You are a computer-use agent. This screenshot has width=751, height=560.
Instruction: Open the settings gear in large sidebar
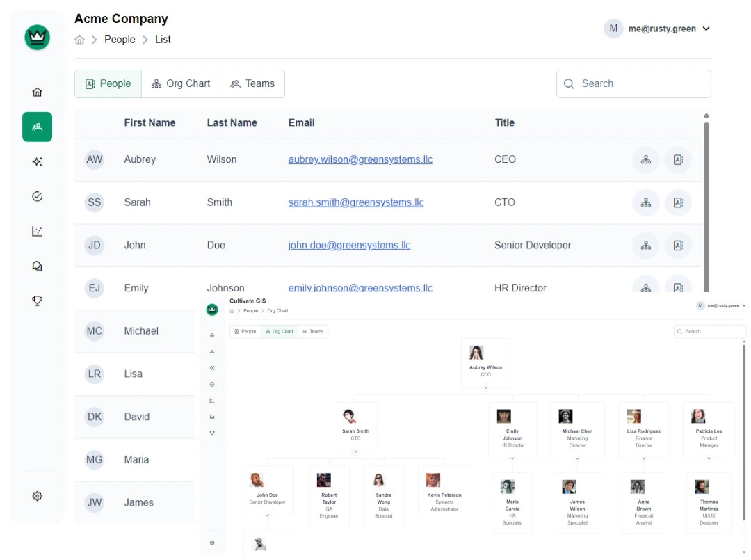coord(38,496)
